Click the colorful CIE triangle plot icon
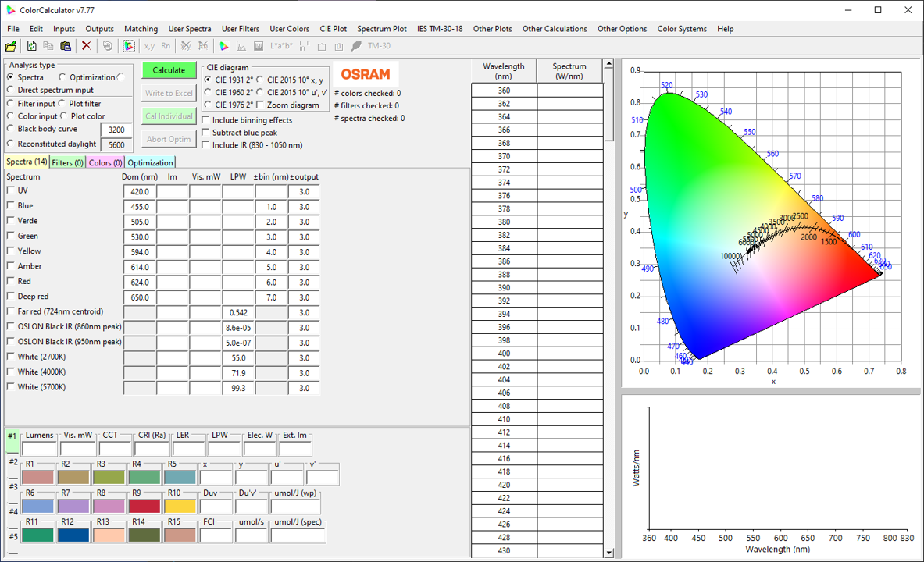Image resolution: width=924 pixels, height=562 pixels. coord(223,47)
